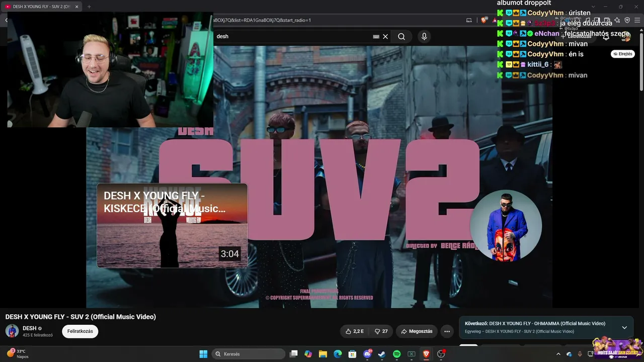This screenshot has height=362, width=644.
Task: Click the video title 'DESH X YOUNG FLY - SUV 2'
Action: [80, 317]
